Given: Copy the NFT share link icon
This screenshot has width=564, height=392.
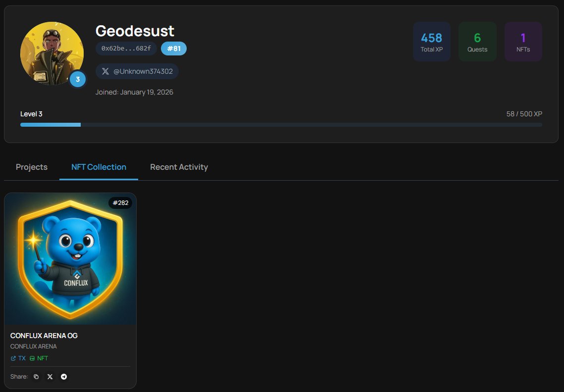Looking at the screenshot, I should 36,377.
